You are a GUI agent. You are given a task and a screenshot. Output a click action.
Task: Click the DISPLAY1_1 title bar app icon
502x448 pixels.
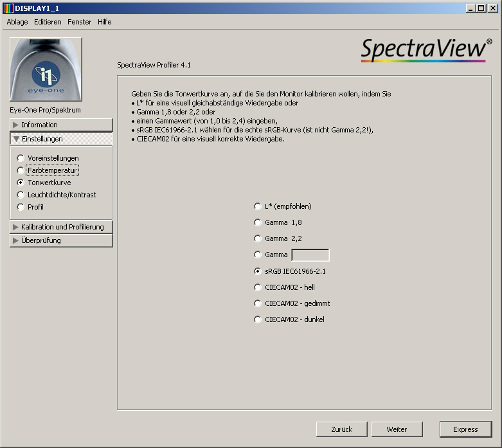click(8, 8)
